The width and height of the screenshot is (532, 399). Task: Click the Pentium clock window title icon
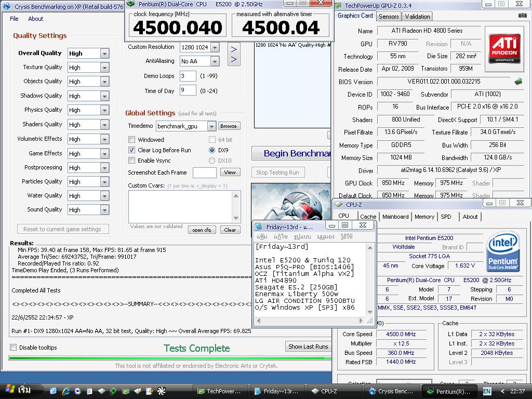131,4
